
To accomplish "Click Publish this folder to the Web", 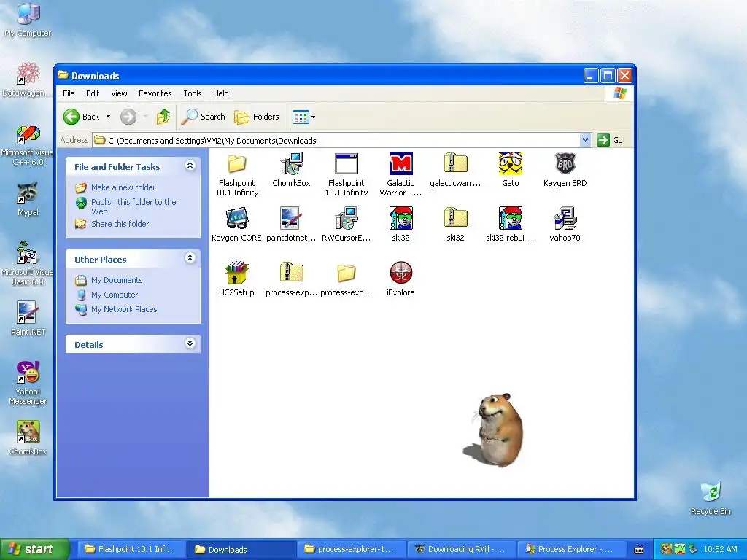I will [133, 206].
